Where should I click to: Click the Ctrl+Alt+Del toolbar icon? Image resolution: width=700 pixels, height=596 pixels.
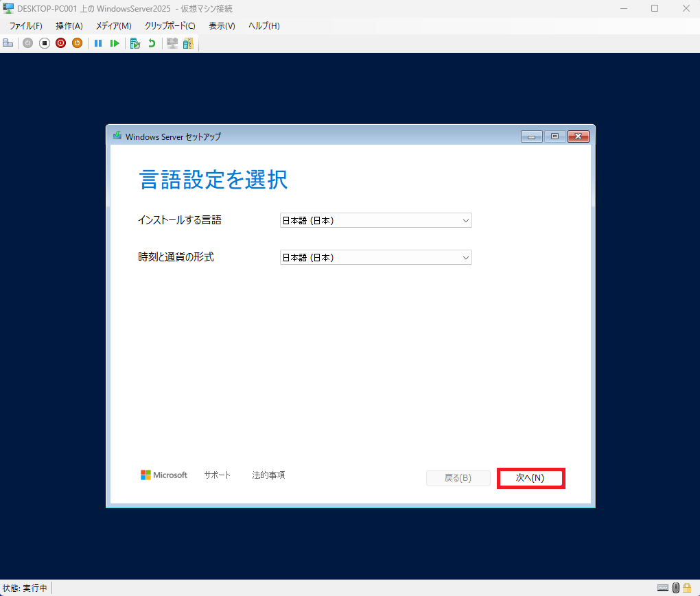(8, 43)
